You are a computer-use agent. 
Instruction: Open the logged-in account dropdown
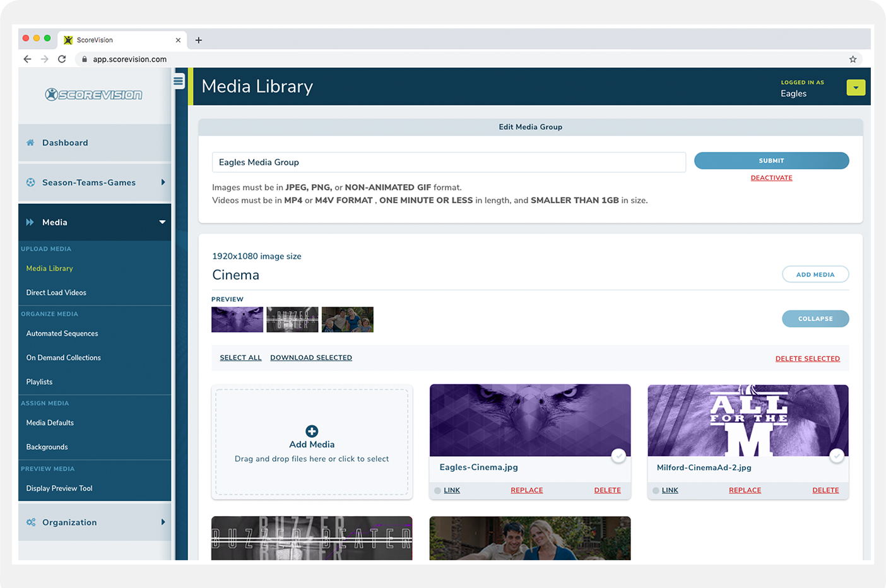tap(856, 88)
